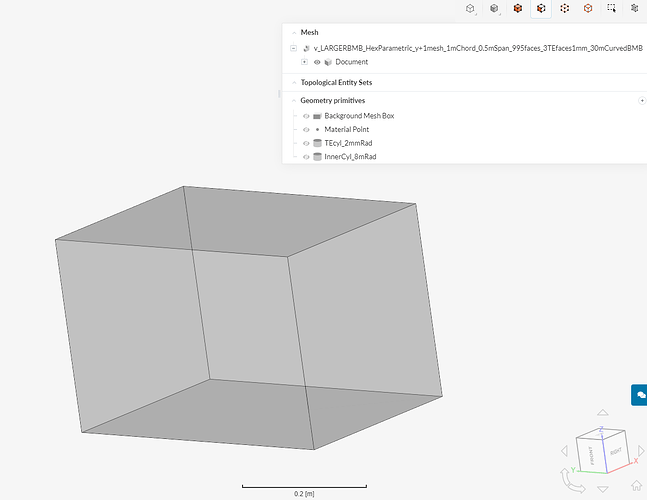647x500 pixels.
Task: Select the v_LARGERBMB_HexParametric mesh entry
Action: pos(478,48)
